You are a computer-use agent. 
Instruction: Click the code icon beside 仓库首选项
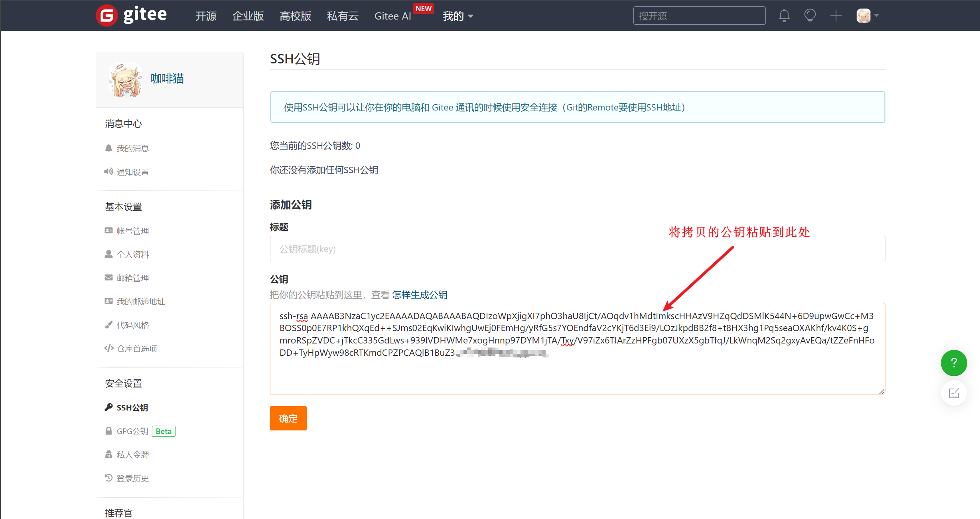point(109,348)
